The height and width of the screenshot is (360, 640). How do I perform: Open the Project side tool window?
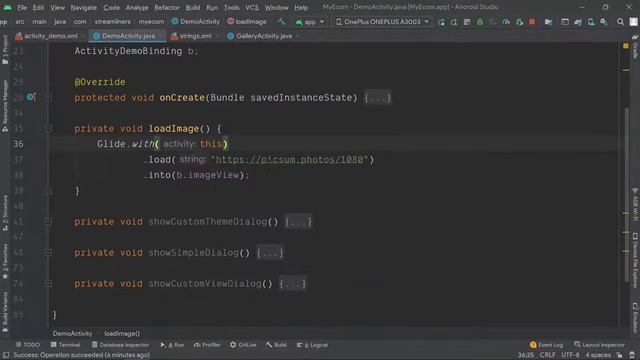[x=5, y=49]
